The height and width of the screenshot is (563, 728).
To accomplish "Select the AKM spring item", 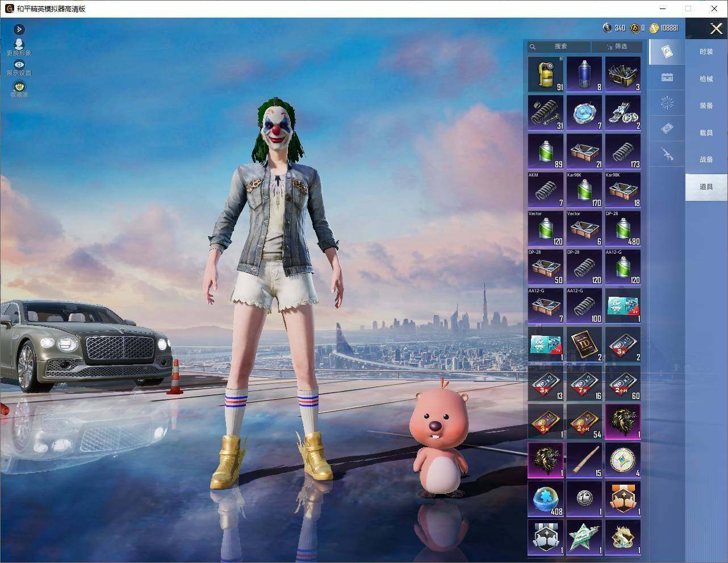I will tap(546, 190).
